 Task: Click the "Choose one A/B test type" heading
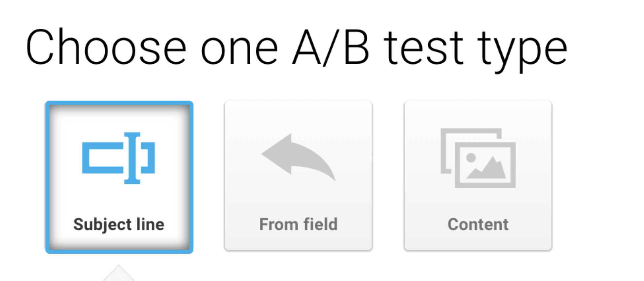coord(296,48)
